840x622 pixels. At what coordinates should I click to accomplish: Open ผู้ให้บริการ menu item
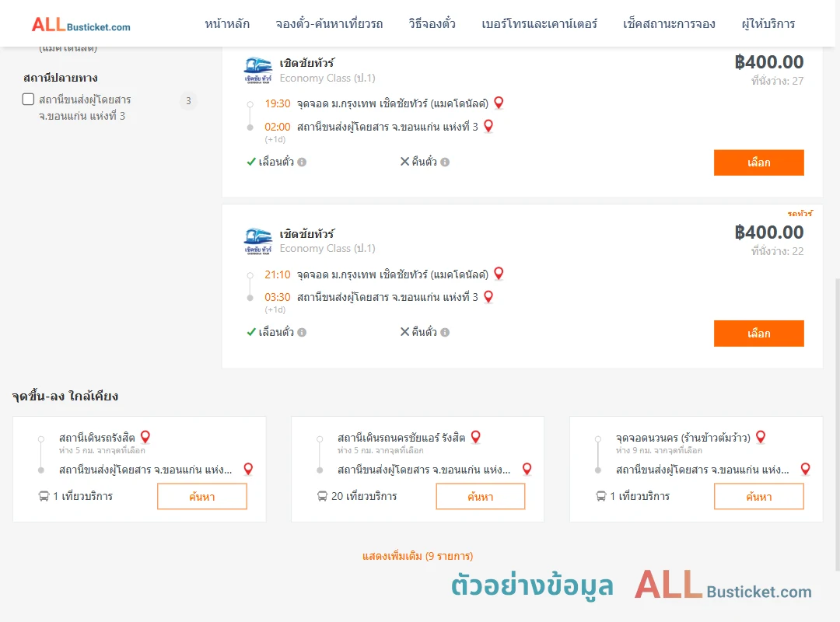(x=768, y=23)
